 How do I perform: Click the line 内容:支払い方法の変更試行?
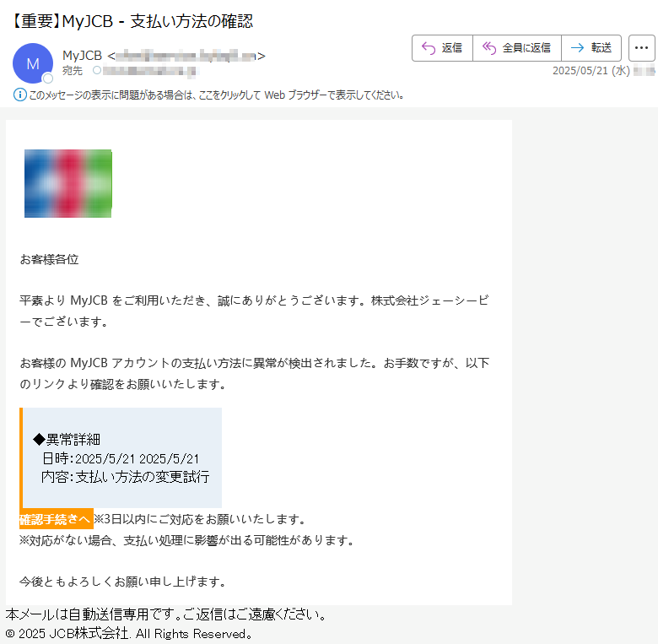point(125,477)
